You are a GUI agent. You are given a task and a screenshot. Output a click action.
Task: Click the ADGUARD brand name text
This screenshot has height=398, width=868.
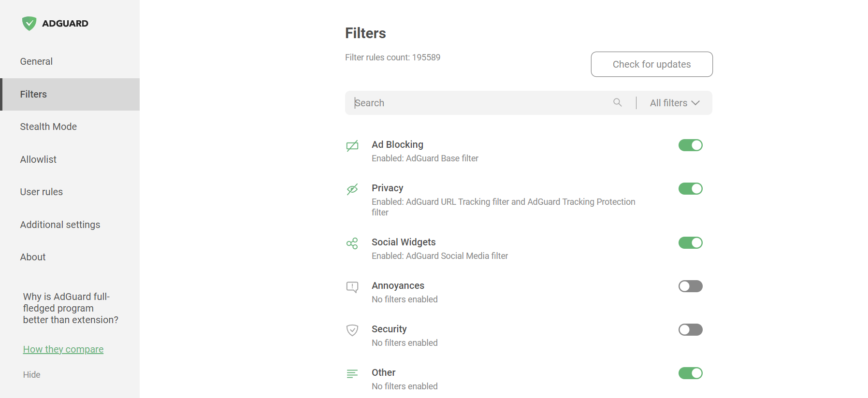pos(65,23)
